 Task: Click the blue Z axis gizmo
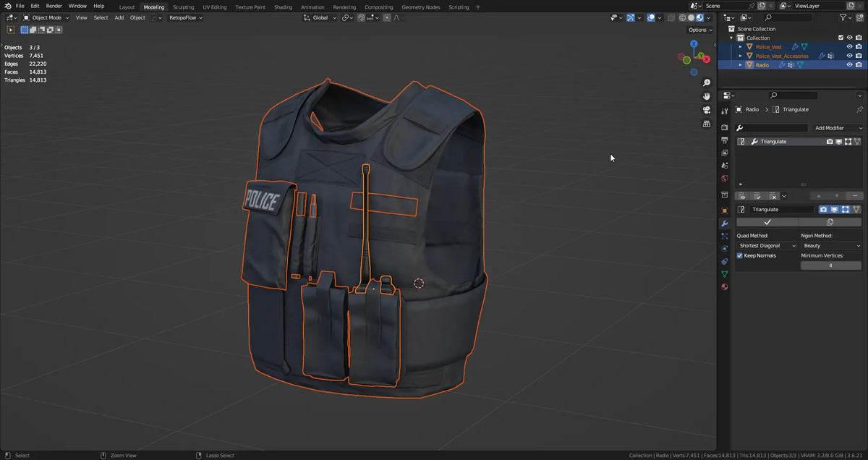tap(694, 44)
